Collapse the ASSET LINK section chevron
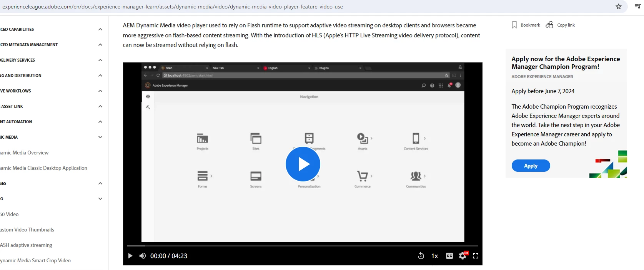 click(100, 106)
